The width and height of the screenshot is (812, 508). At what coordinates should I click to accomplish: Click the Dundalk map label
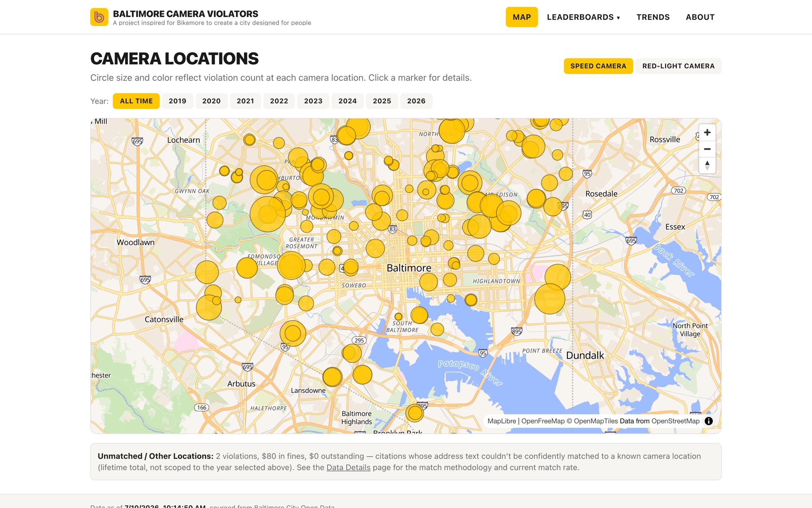click(585, 355)
